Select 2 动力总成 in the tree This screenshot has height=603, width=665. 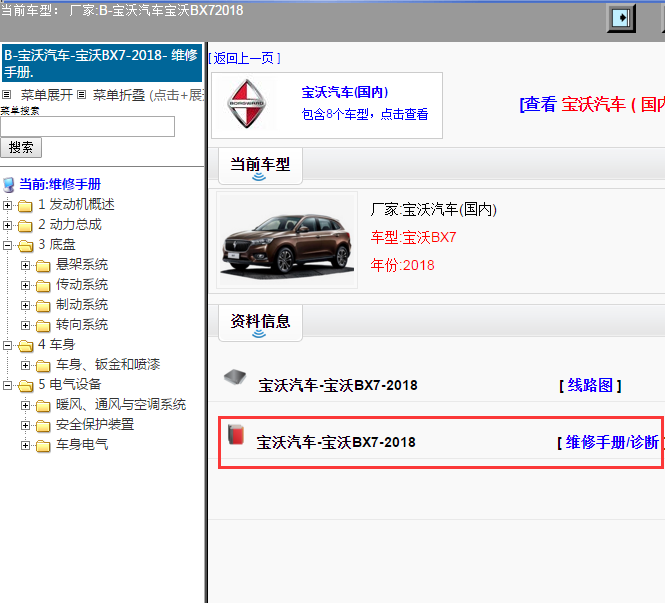pyautogui.click(x=70, y=224)
